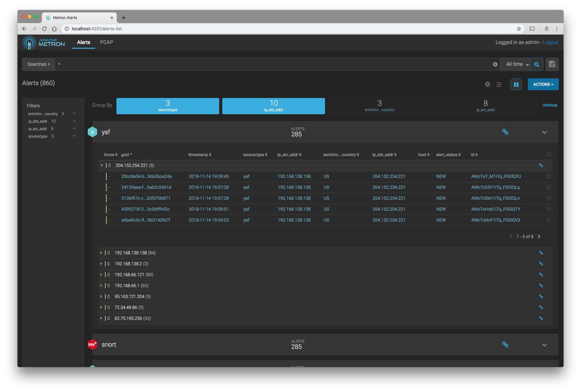Click link icon on 192.168.66.121 row
The width and height of the screenshot is (581, 392).
coord(541,275)
